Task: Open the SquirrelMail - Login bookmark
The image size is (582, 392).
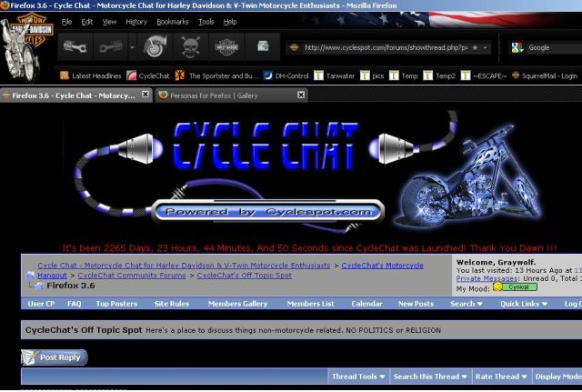Action: point(545,75)
